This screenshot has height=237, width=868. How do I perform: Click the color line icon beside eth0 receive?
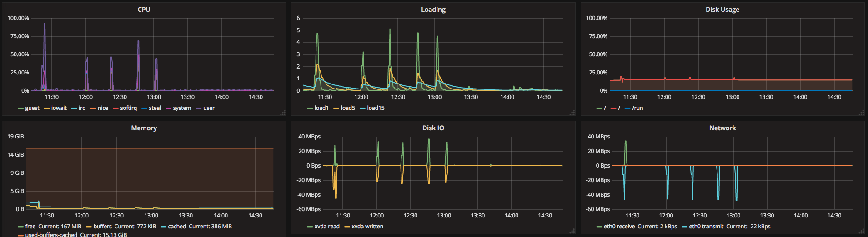click(599, 227)
